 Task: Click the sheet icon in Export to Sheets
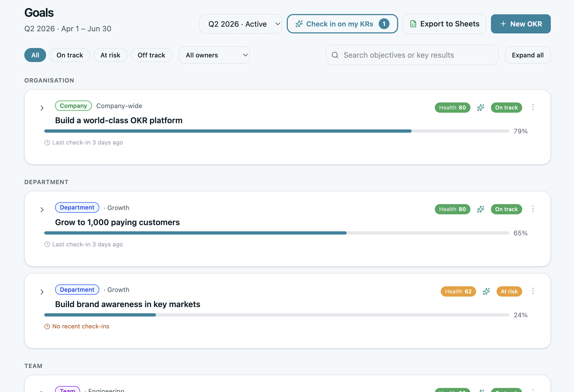tap(413, 24)
